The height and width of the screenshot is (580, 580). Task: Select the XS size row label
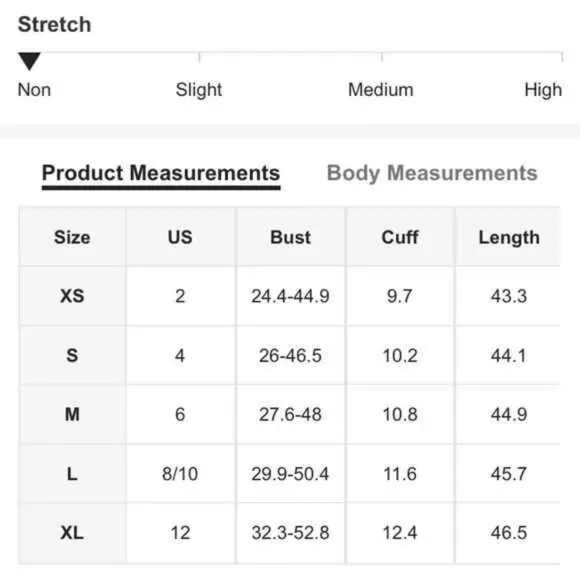[72, 296]
